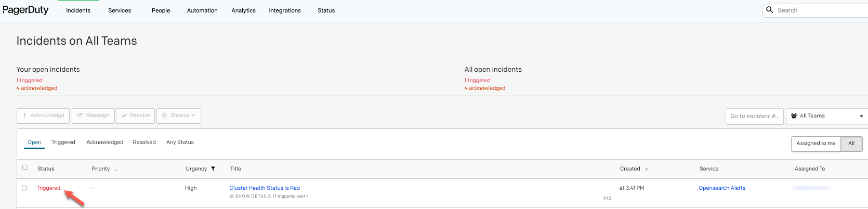Open the Integrations menu
This screenshot has width=868, height=209.
tap(285, 10)
